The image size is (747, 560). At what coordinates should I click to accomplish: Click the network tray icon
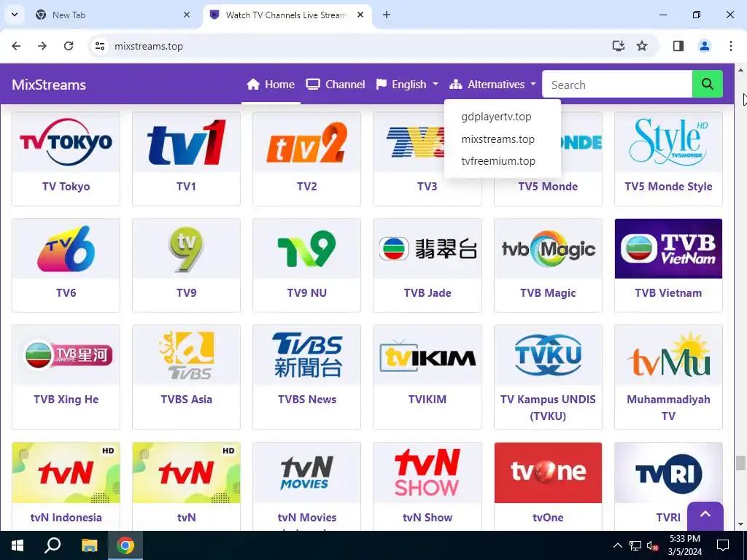(635, 545)
